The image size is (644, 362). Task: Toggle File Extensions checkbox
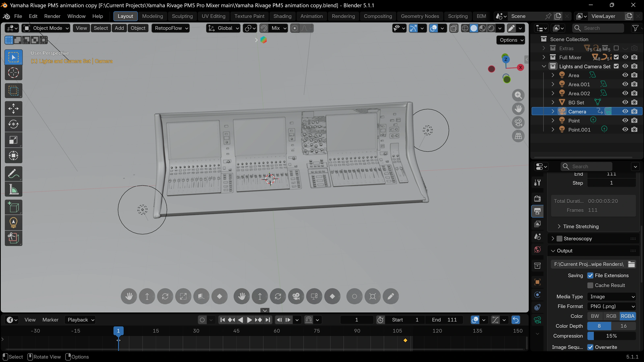[590, 276]
